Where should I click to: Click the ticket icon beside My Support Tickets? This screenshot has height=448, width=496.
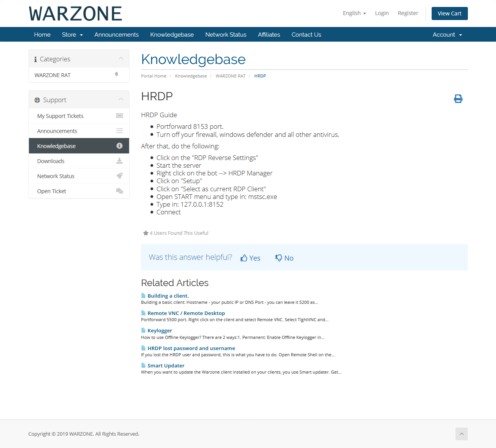pyautogui.click(x=119, y=116)
